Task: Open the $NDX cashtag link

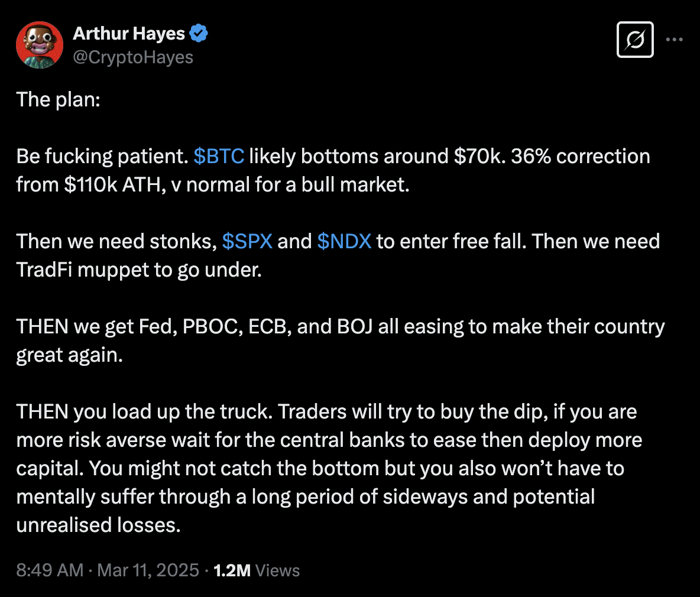Action: 344,241
